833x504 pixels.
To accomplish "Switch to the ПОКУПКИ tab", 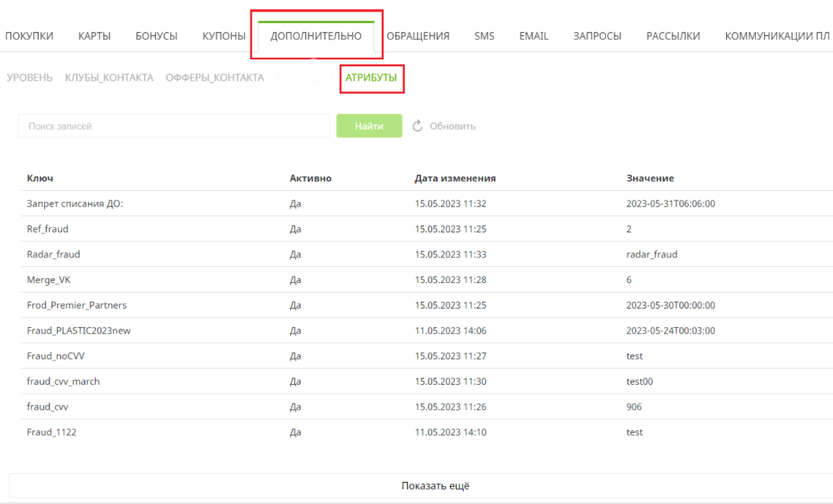I will point(29,36).
